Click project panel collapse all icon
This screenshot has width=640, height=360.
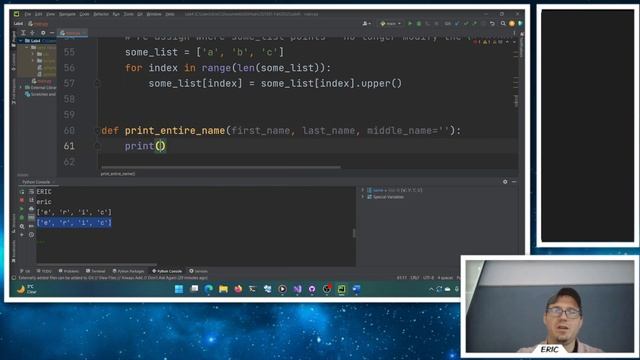tap(33, 33)
